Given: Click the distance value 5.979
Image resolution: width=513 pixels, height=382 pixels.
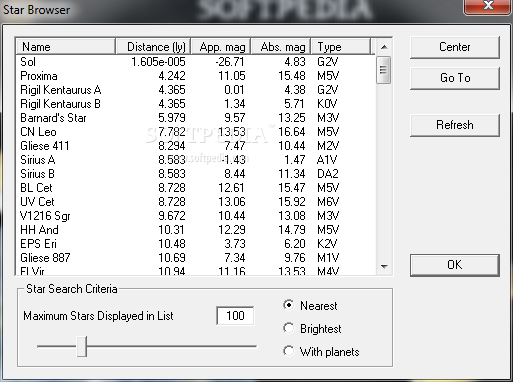Looking at the screenshot, I should pyautogui.click(x=172, y=118).
